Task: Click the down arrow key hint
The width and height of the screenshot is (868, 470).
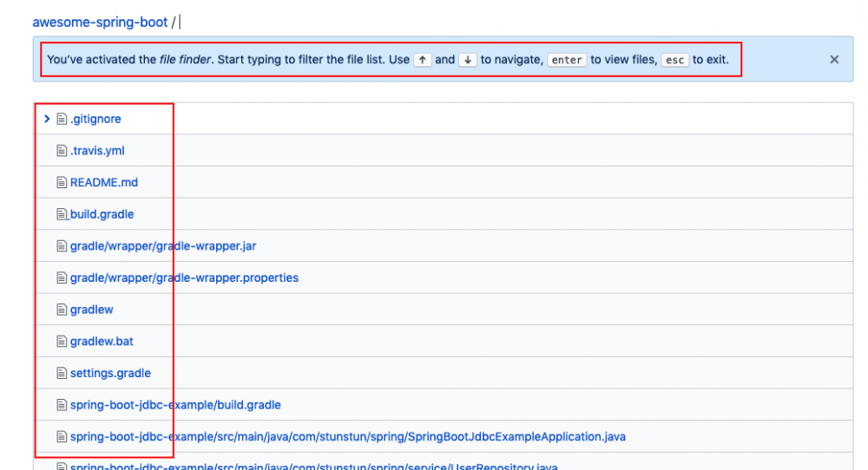Action: pyautogui.click(x=468, y=60)
